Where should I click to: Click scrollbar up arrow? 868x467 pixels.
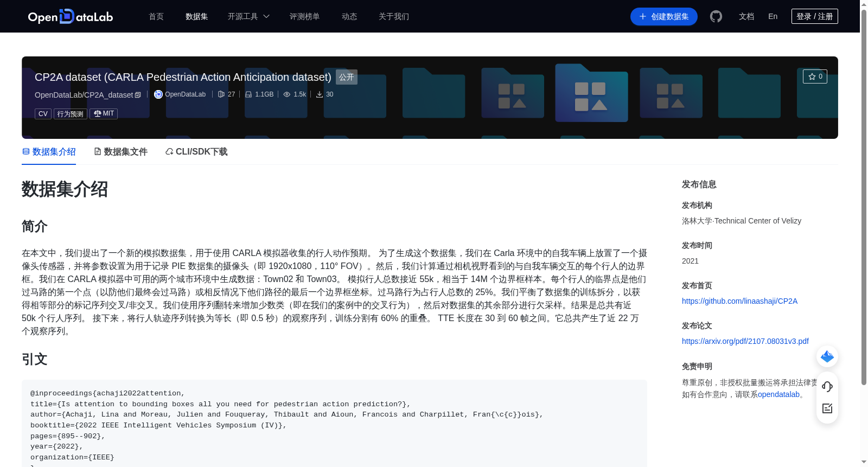[864, 4]
